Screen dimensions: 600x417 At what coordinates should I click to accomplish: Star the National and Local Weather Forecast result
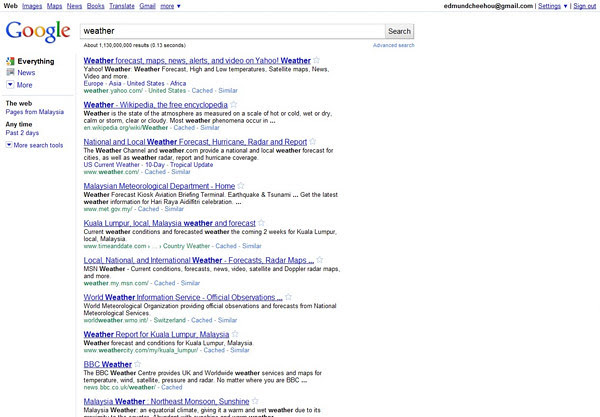[x=313, y=141]
